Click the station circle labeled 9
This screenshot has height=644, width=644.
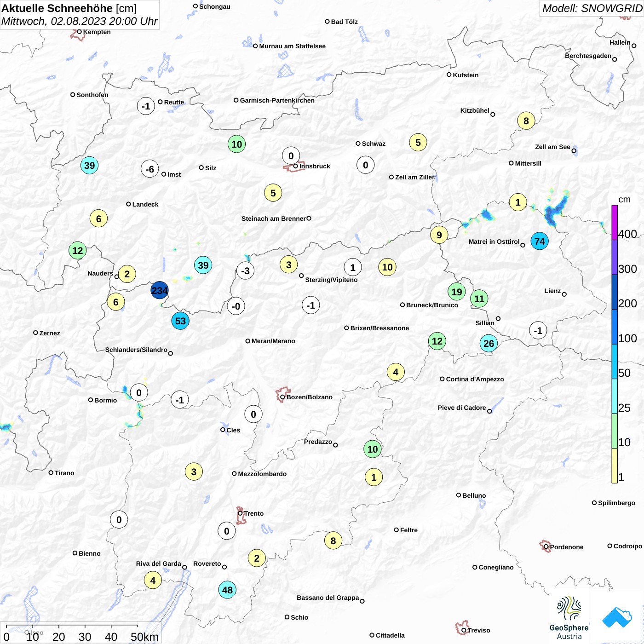click(x=439, y=235)
